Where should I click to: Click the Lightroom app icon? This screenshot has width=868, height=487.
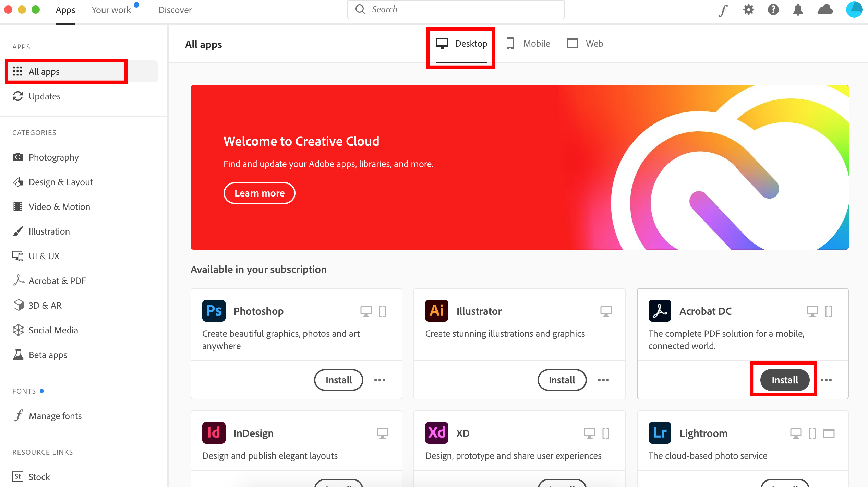coord(659,432)
